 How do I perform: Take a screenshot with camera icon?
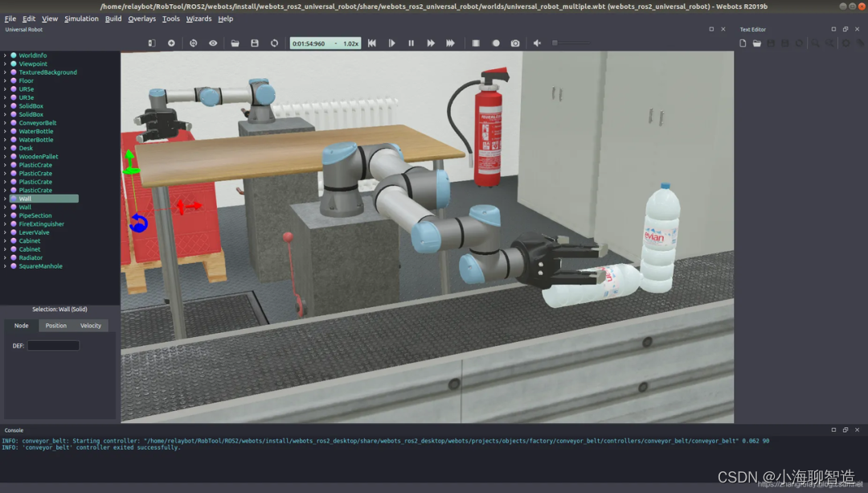515,43
